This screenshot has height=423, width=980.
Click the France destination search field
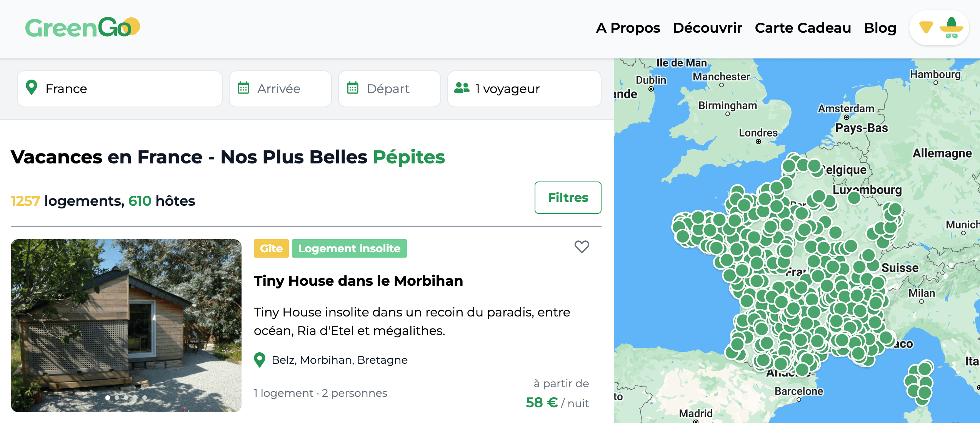pyautogui.click(x=120, y=89)
